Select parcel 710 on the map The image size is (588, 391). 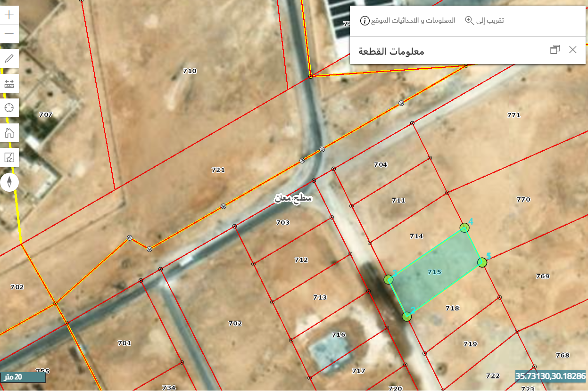(190, 71)
